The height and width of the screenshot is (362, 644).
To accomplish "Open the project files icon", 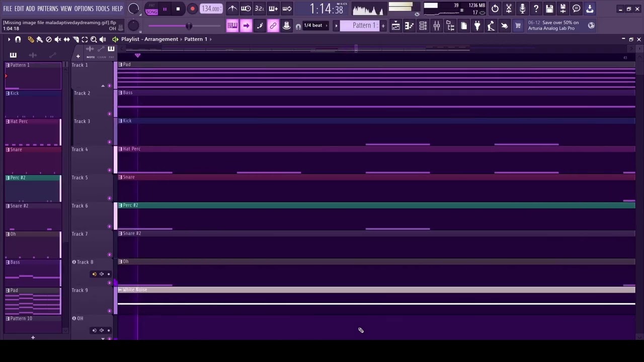I will point(464,26).
